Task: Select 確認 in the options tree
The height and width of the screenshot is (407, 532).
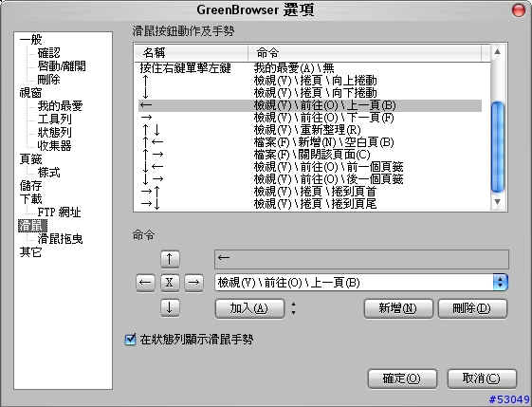Action: point(49,53)
